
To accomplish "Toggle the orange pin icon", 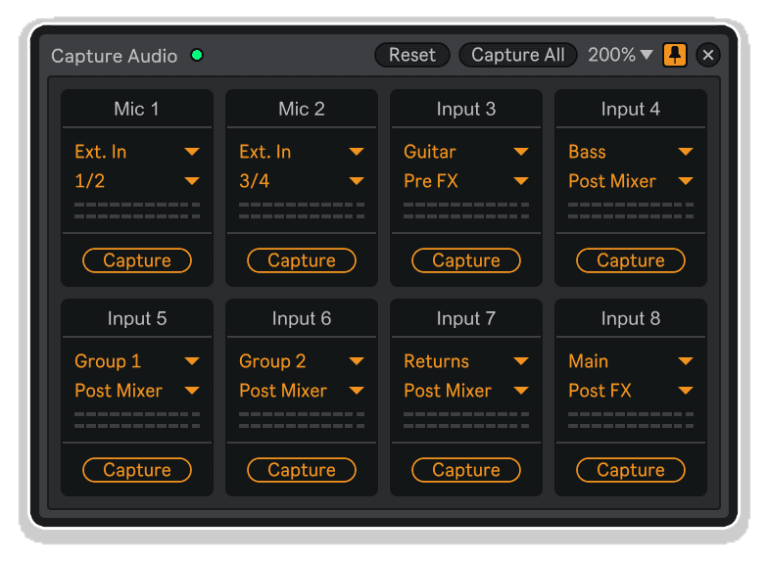I will [675, 54].
